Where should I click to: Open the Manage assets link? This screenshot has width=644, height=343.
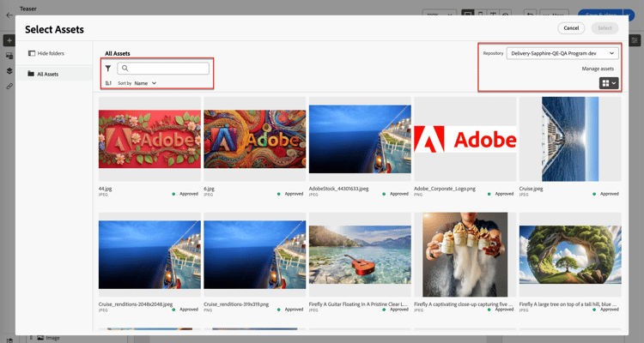[x=598, y=69]
